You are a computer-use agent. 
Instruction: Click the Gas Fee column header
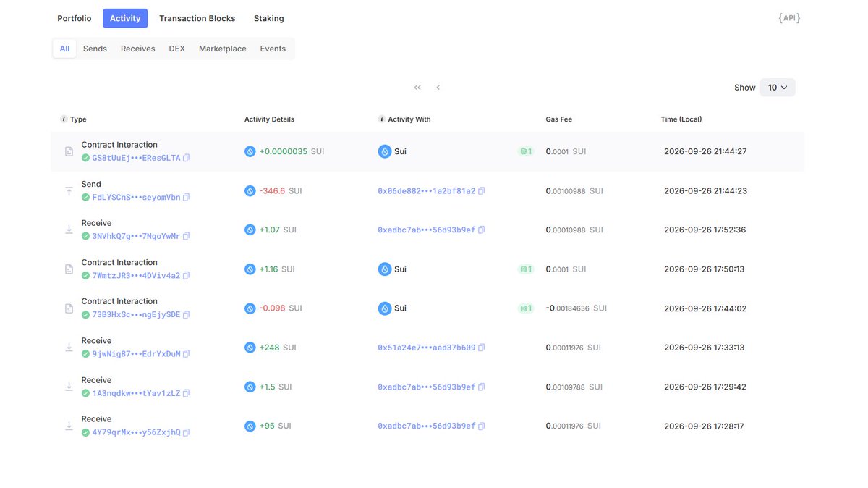(x=558, y=119)
